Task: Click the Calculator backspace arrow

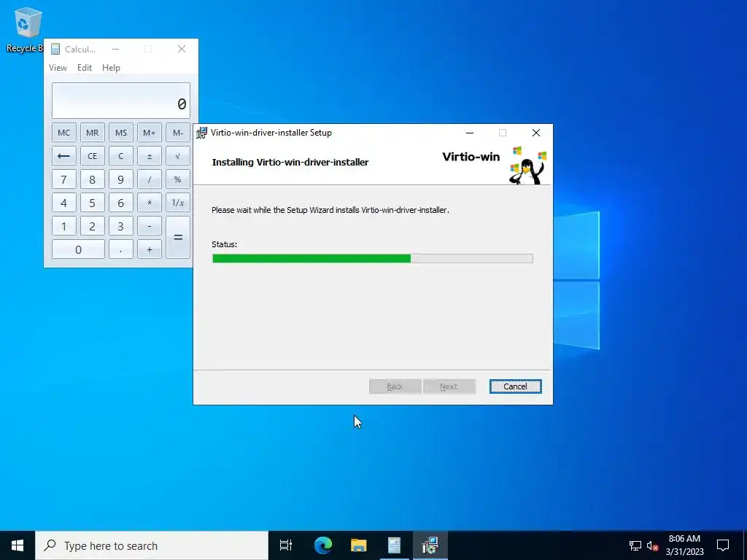Action: click(x=64, y=156)
